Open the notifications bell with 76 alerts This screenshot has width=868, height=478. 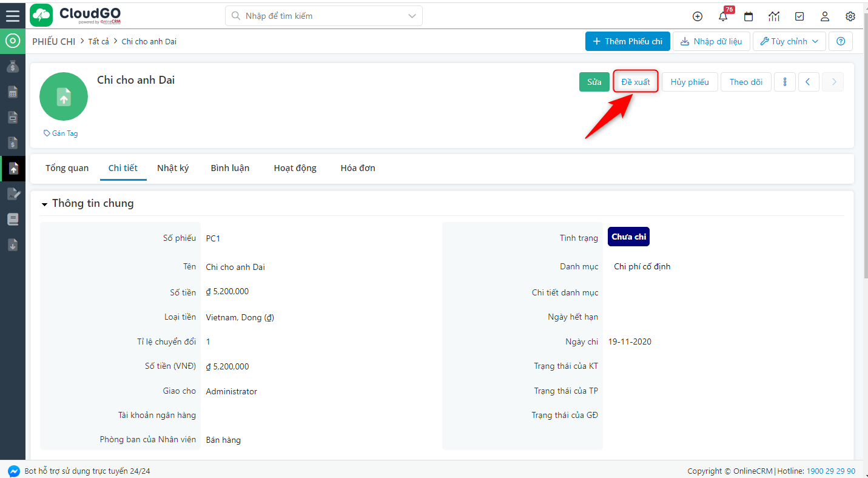pyautogui.click(x=723, y=16)
